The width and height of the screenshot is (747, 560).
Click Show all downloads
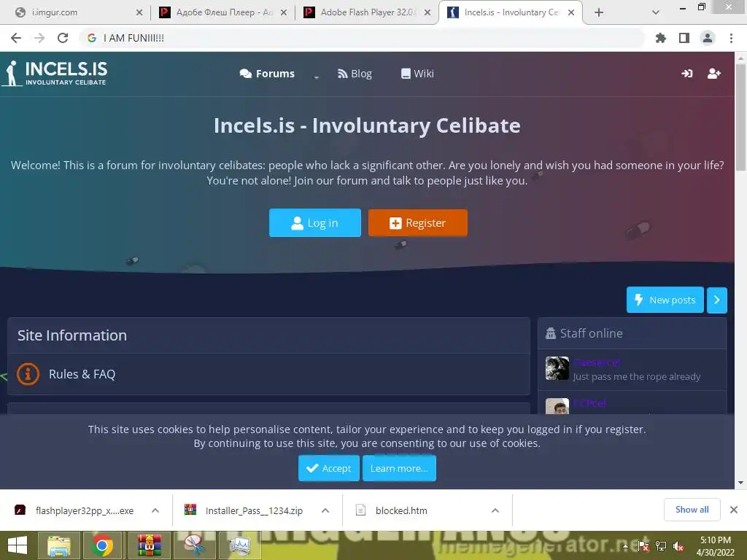click(x=692, y=510)
